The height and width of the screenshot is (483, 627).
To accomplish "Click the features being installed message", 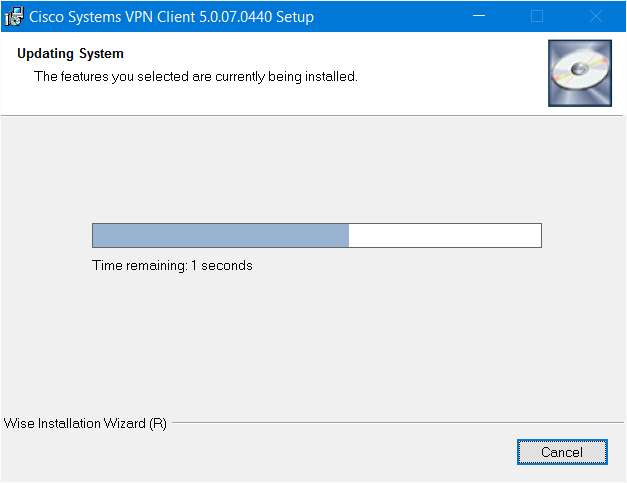I will (x=196, y=76).
